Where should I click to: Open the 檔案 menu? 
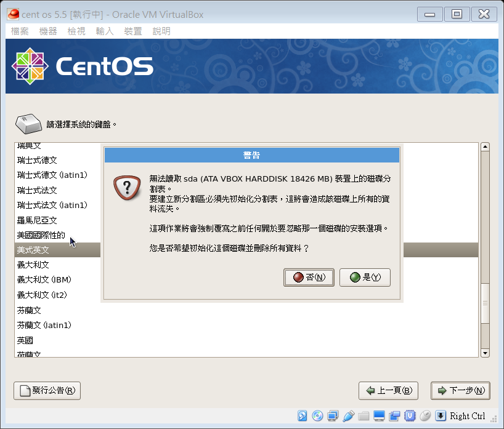20,31
